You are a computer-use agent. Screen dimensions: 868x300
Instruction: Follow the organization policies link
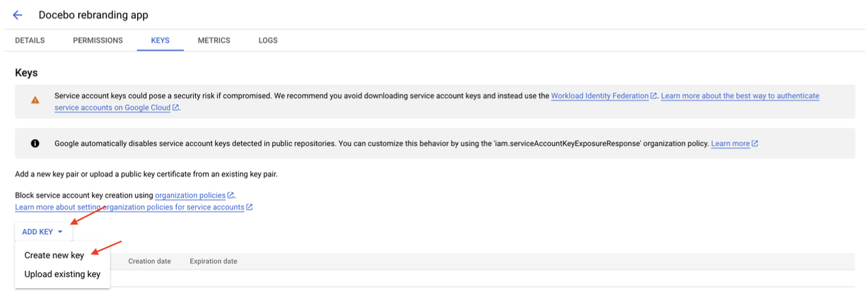coord(191,195)
